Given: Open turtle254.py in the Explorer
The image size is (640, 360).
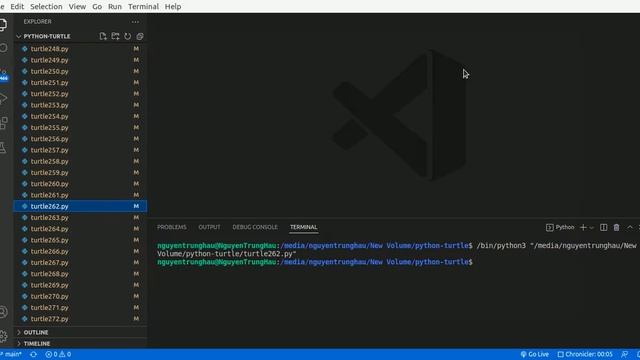Looking at the screenshot, I should click(x=81, y=116).
